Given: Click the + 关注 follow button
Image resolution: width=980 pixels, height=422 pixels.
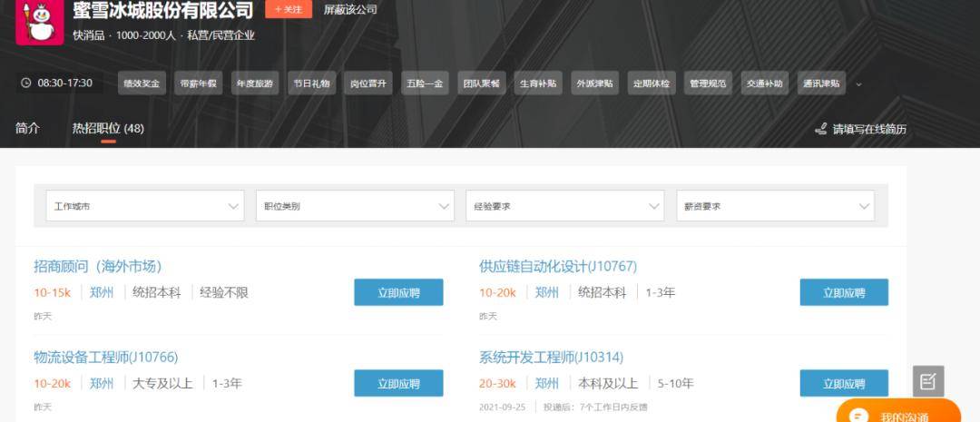Looking at the screenshot, I should coord(289,9).
